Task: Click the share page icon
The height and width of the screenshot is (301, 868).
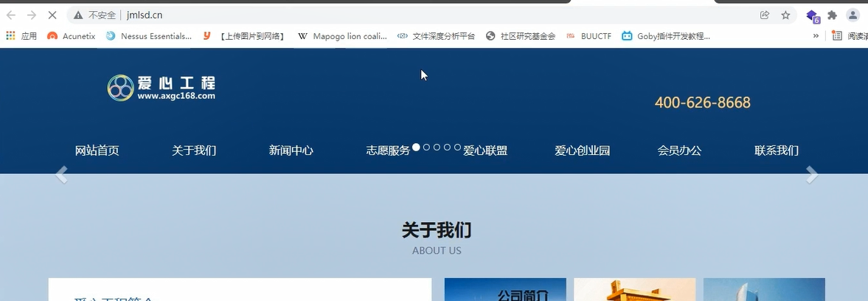Action: tap(765, 15)
